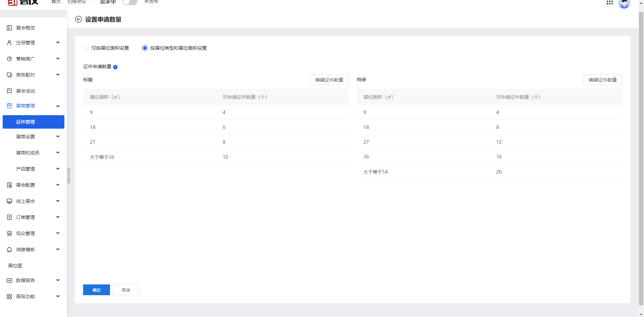Click the back arrow beside 设置申请数量
644x317 pixels.
(78, 19)
